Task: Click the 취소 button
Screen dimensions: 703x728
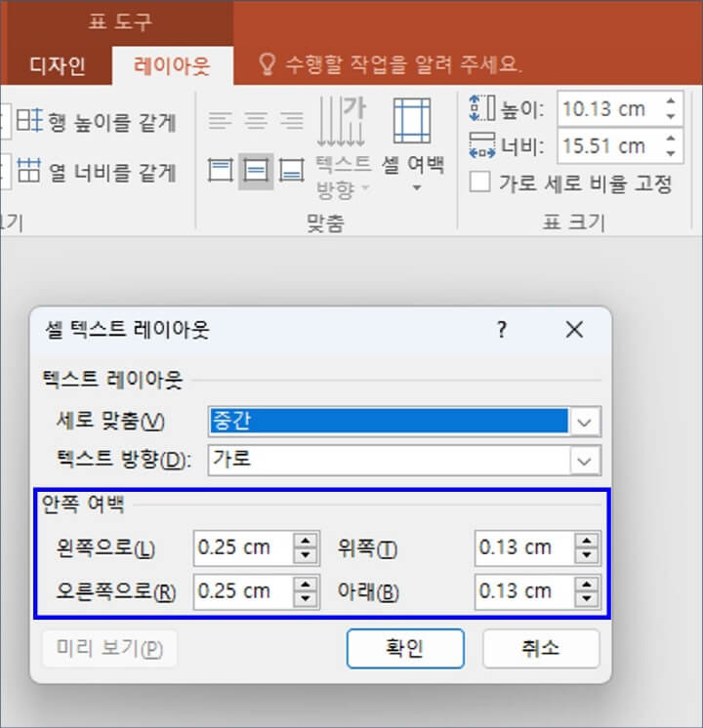Action: click(541, 648)
